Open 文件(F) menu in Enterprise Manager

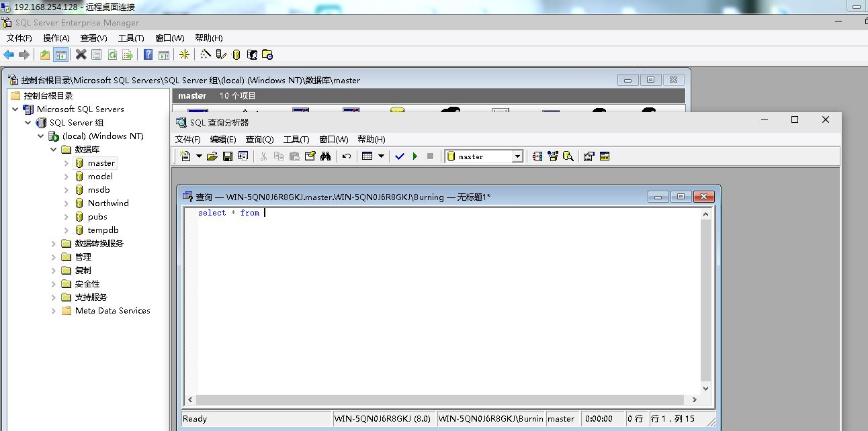(19, 38)
